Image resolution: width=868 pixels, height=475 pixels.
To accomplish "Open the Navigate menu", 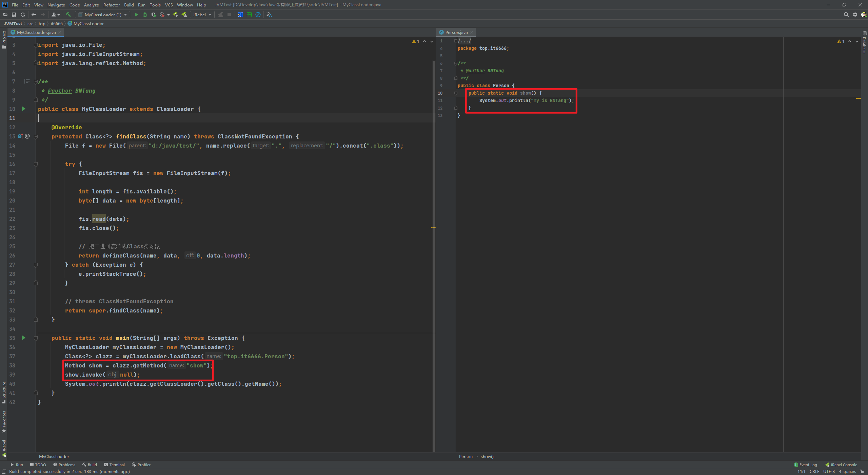I will point(56,5).
